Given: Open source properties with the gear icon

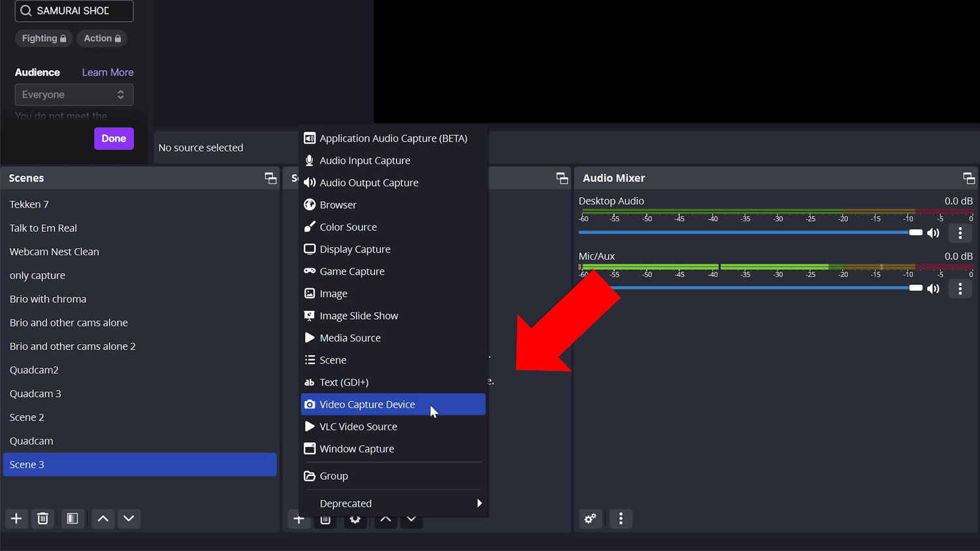Looking at the screenshot, I should [x=355, y=518].
